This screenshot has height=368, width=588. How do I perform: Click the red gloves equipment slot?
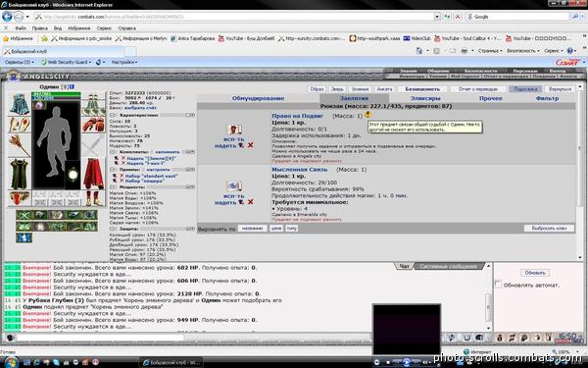pos(93,125)
